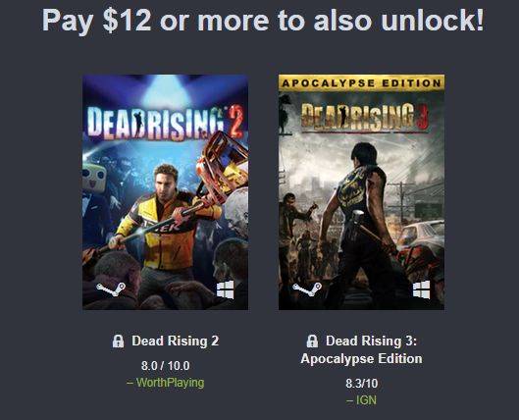This screenshot has width=519, height=420.
Task: Click the Windows icon on Dead Rising 3
Action: pyautogui.click(x=421, y=289)
